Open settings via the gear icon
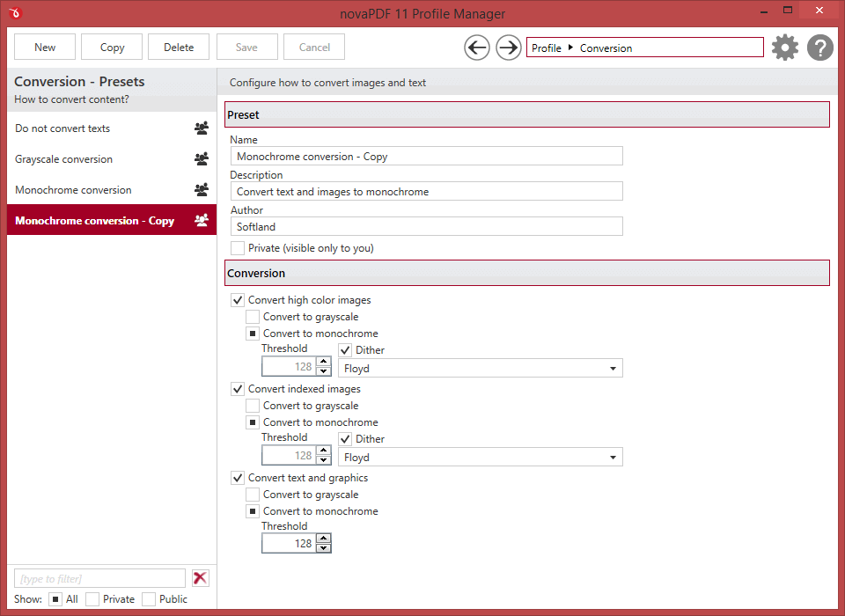 (x=785, y=48)
